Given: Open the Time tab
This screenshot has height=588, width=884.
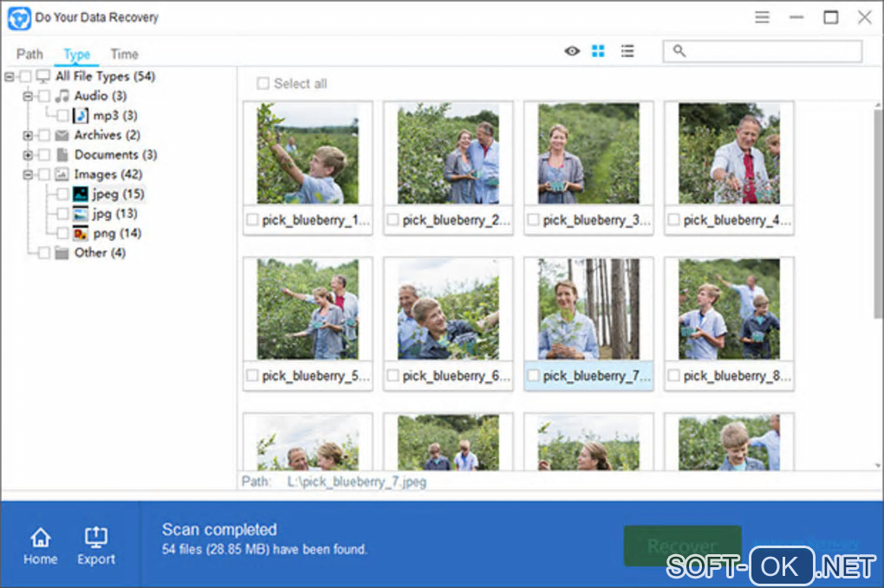Looking at the screenshot, I should pyautogui.click(x=124, y=54).
